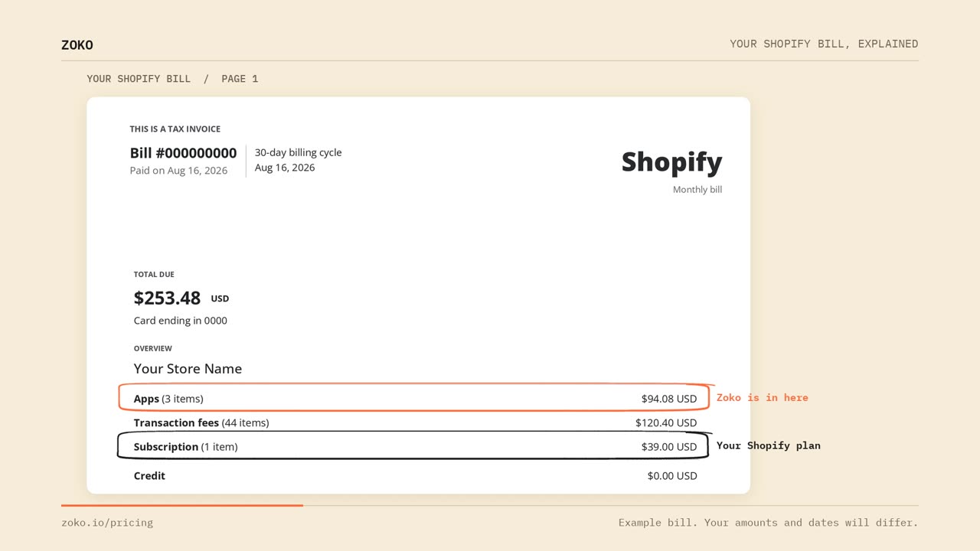Screen dimensions: 980x551
Task: Select the 'YOUR SHOPIFY BILL / PAGE 1' breadcrumb
Action: tap(172, 79)
